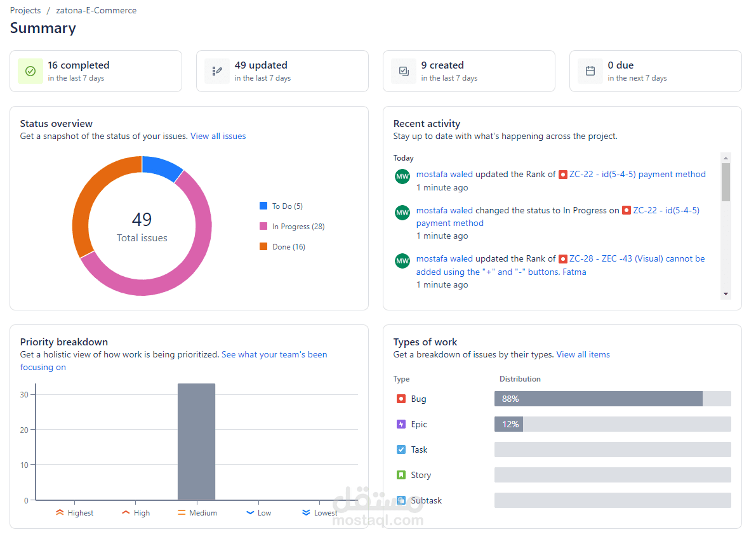
Task: Click the blue Task type icon
Action: click(401, 449)
